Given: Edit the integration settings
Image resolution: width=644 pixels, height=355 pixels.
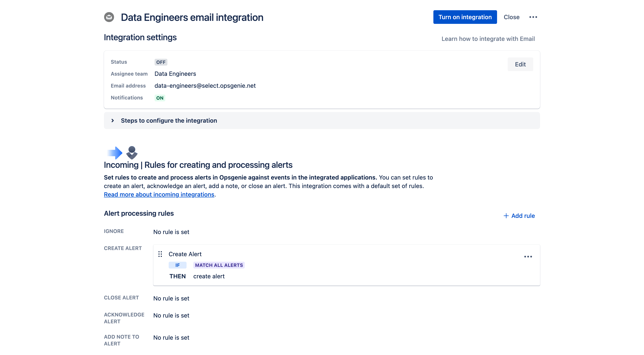Looking at the screenshot, I should tap(520, 64).
